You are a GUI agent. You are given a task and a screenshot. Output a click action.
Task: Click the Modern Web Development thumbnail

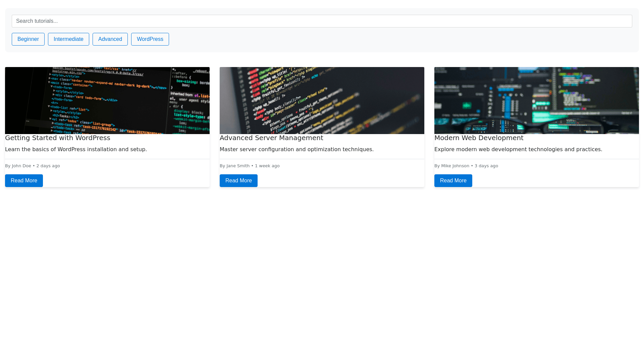pyautogui.click(x=537, y=101)
